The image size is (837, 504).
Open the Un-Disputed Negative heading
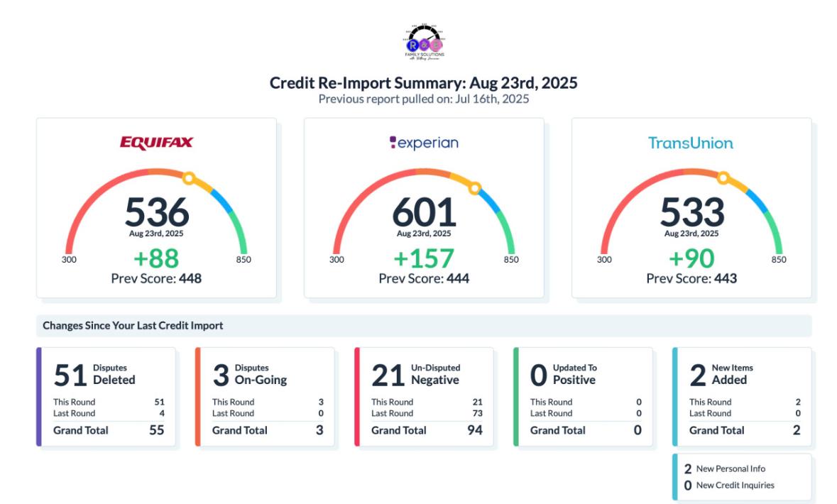tap(435, 374)
